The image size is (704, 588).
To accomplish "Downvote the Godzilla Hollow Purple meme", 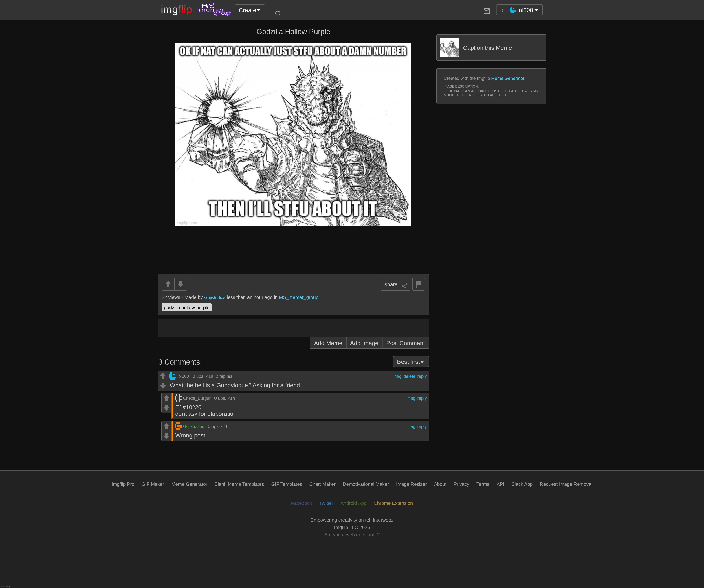I will pyautogui.click(x=181, y=284).
